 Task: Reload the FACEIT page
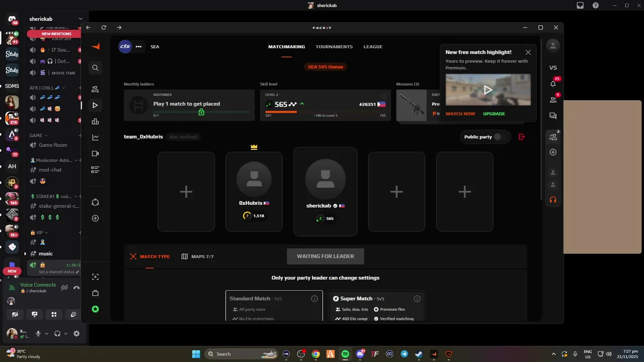(104, 28)
